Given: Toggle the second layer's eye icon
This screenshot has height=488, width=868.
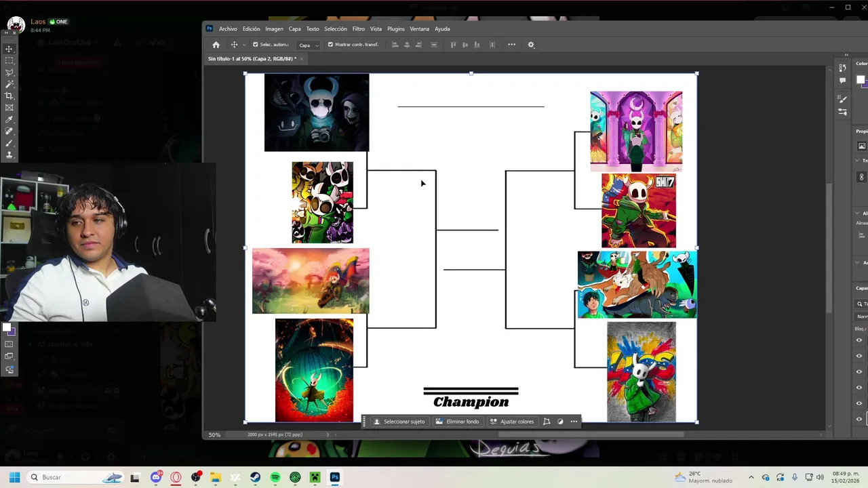Looking at the screenshot, I should 859,356.
